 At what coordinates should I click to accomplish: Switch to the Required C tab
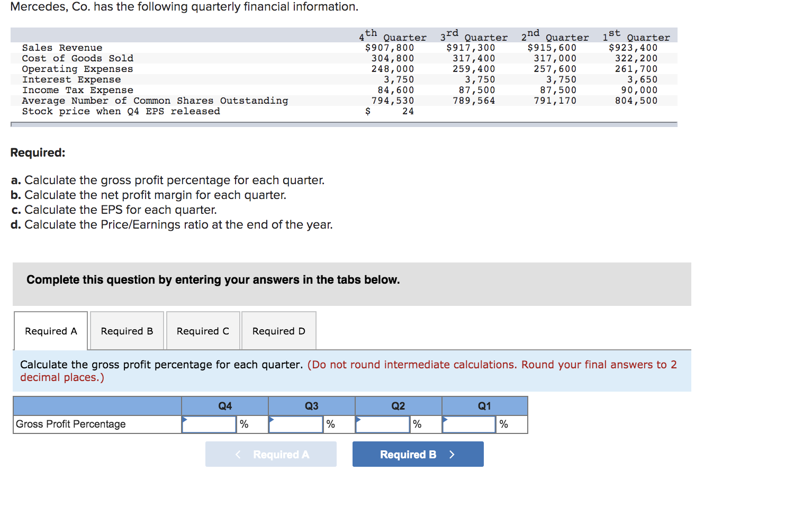203,330
